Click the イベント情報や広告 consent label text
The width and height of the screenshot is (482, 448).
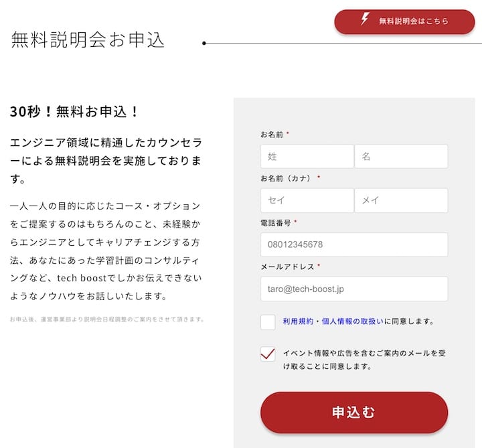pyautogui.click(x=364, y=360)
